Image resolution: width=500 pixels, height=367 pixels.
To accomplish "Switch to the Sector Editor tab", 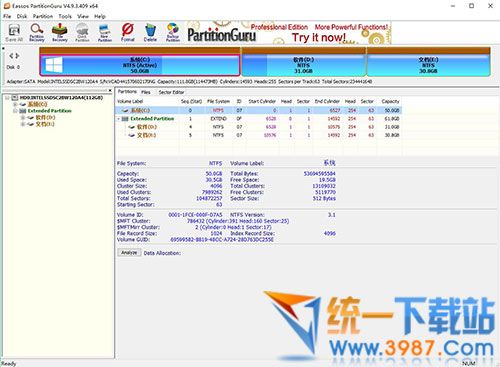I will pos(171,92).
